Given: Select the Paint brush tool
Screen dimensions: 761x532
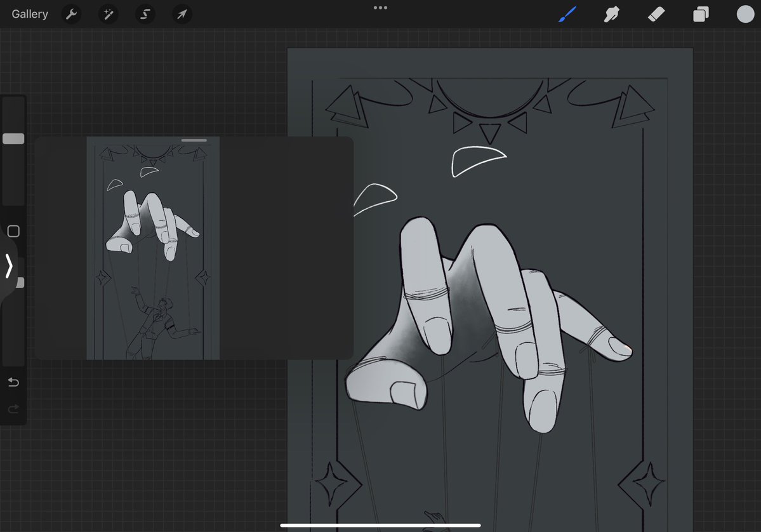Looking at the screenshot, I should point(567,14).
